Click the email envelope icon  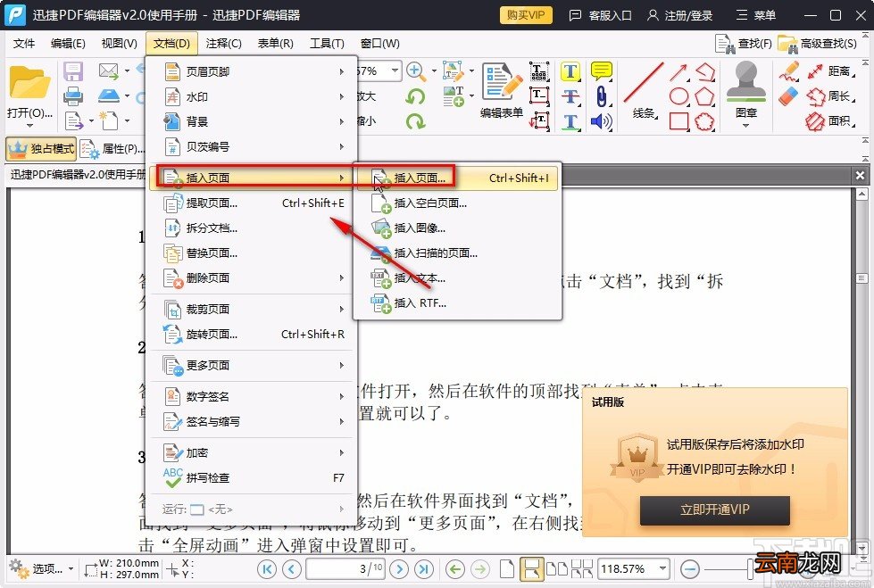pyautogui.click(x=109, y=70)
